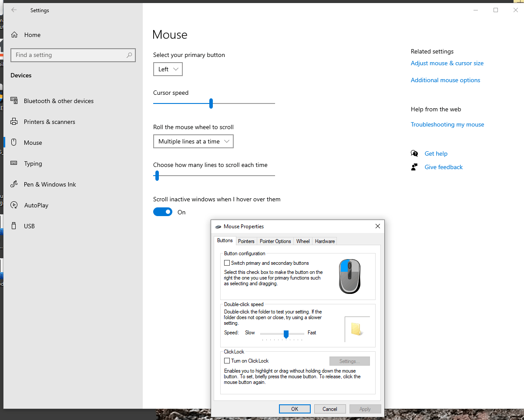Image resolution: width=524 pixels, height=420 pixels.
Task: Open the mouse wheel scroll dropdown
Action: (x=193, y=141)
